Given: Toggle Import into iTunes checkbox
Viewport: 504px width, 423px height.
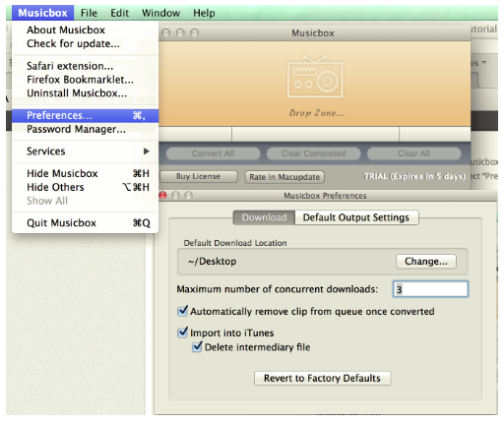Looking at the screenshot, I should click(x=182, y=332).
